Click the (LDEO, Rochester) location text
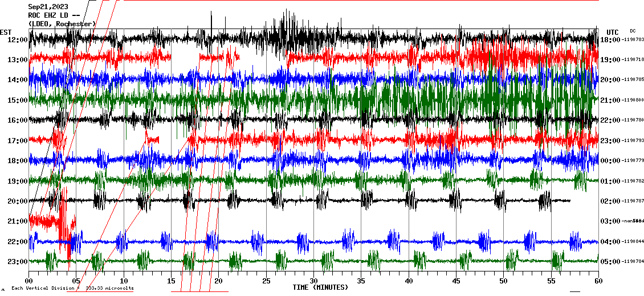The image size is (644, 296). tap(62, 23)
